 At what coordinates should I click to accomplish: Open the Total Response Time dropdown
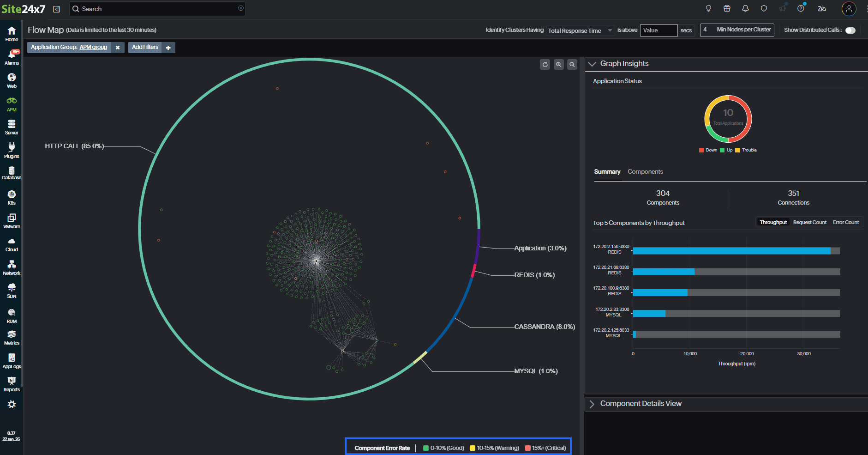[580, 30]
